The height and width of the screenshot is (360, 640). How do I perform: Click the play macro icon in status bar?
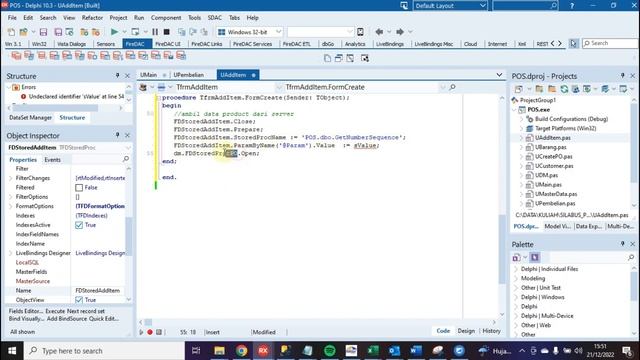click(x=141, y=332)
